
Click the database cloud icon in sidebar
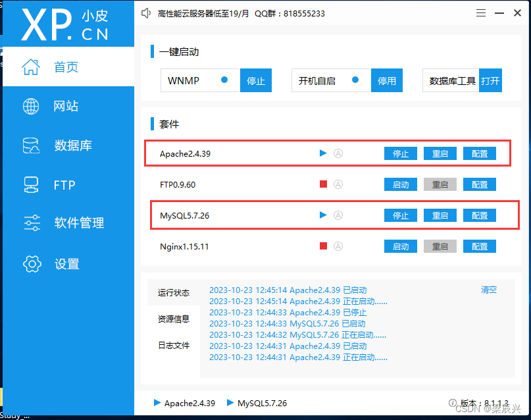pyautogui.click(x=31, y=145)
